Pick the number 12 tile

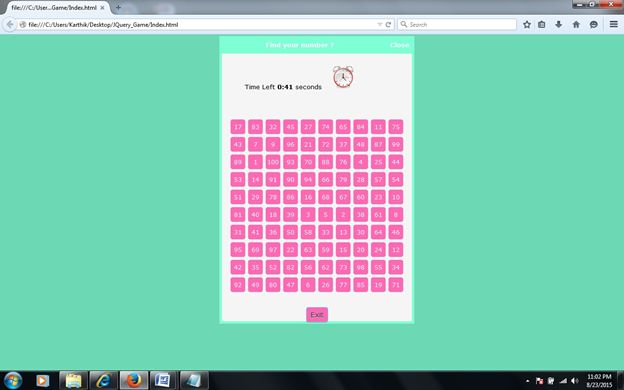click(x=396, y=250)
